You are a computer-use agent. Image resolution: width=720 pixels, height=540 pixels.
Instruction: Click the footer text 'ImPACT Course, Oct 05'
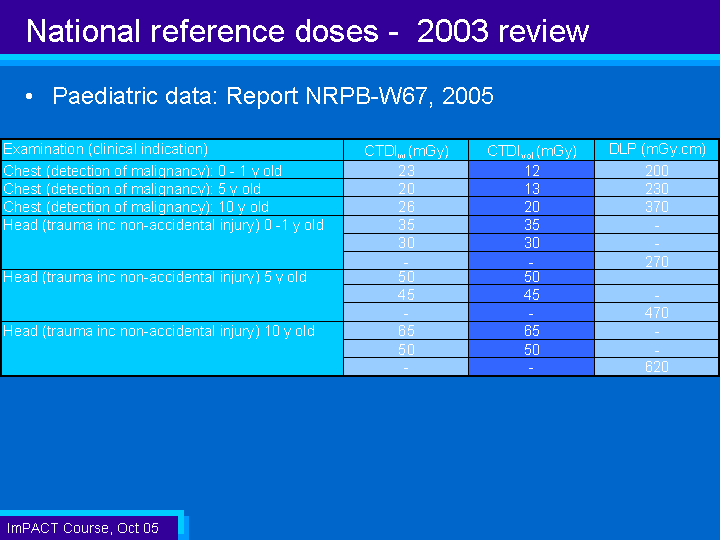tap(83, 528)
